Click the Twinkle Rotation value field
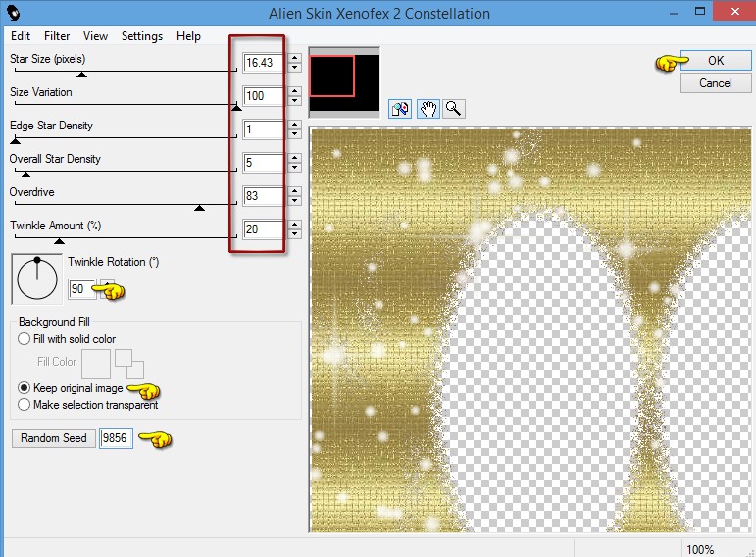 (x=81, y=289)
